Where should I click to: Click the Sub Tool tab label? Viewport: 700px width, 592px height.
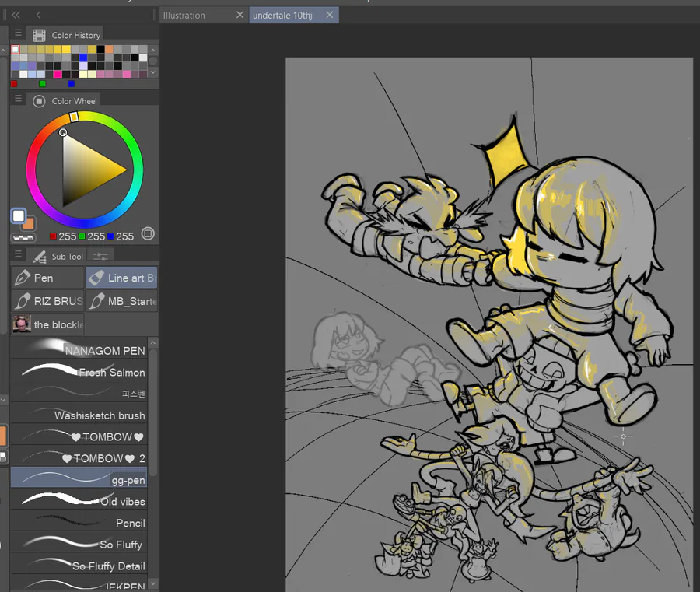pyautogui.click(x=67, y=256)
